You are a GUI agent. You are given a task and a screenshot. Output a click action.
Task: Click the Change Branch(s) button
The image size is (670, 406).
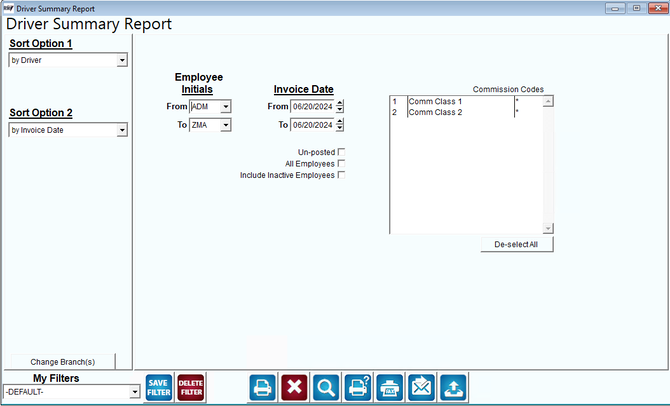tap(63, 362)
